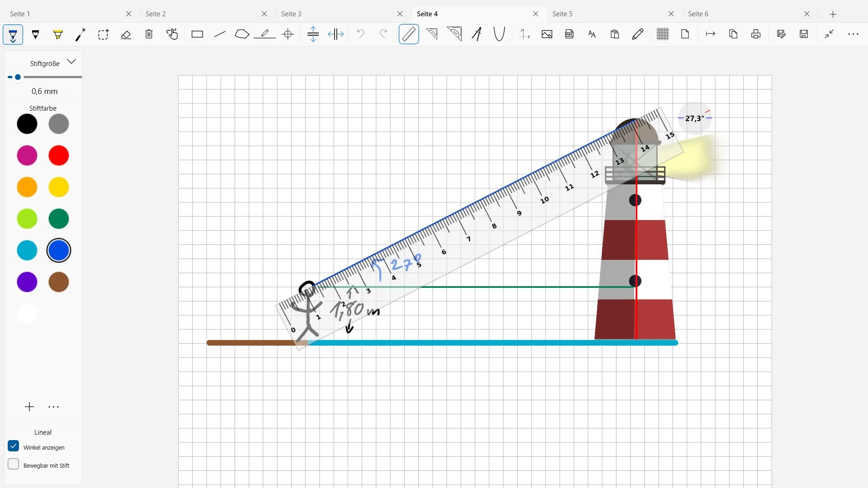Select the eraser tool
The image size is (868, 488).
point(126,34)
